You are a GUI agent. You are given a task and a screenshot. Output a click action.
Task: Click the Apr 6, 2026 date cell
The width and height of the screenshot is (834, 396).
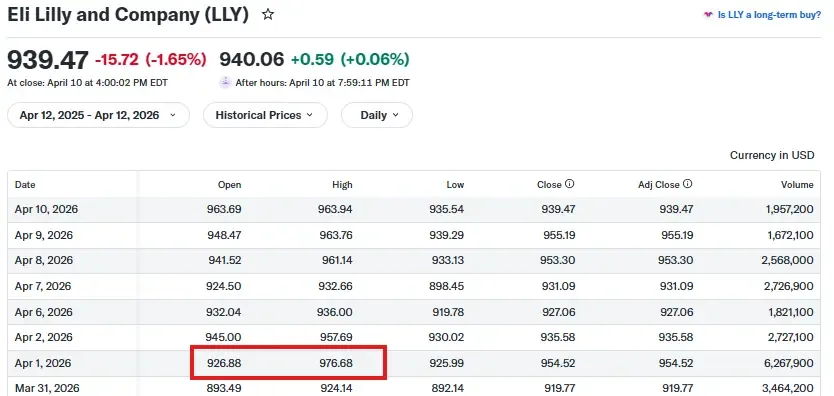pos(44,312)
